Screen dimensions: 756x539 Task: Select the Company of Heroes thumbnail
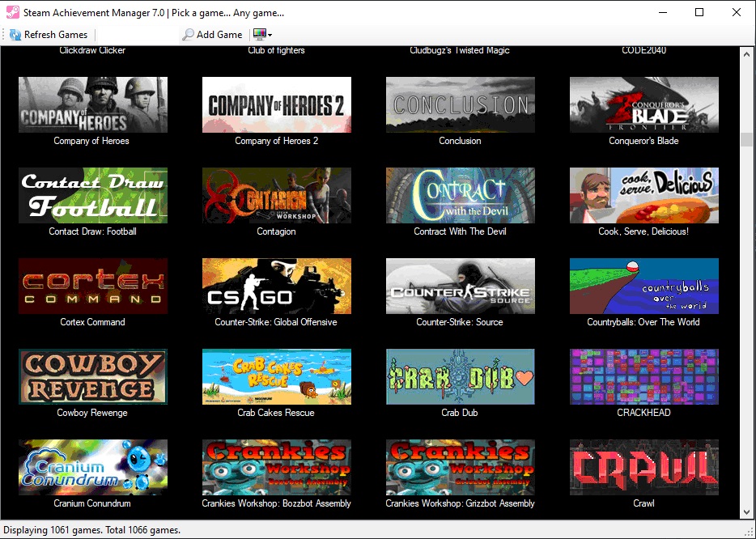pos(93,104)
